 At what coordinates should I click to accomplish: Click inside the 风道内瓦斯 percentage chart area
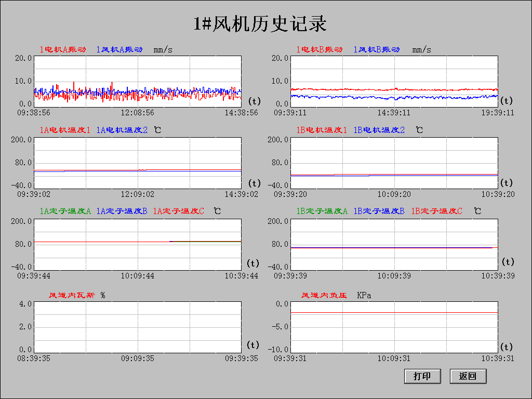[x=138, y=326]
